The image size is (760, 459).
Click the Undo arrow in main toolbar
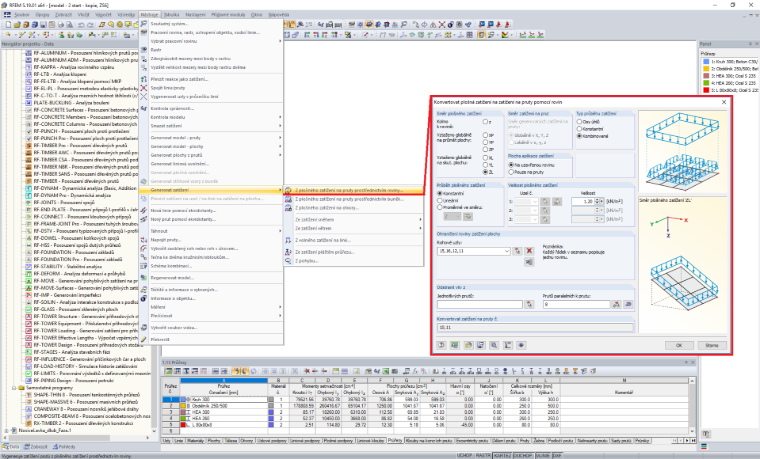pos(81,24)
